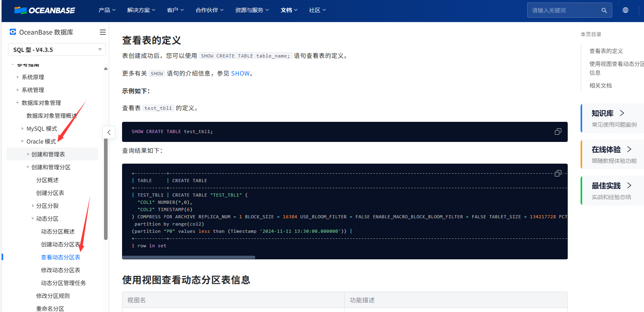Click the OceanBase 数据库 product icon
Viewport: 644px width, 312px height.
(13, 32)
